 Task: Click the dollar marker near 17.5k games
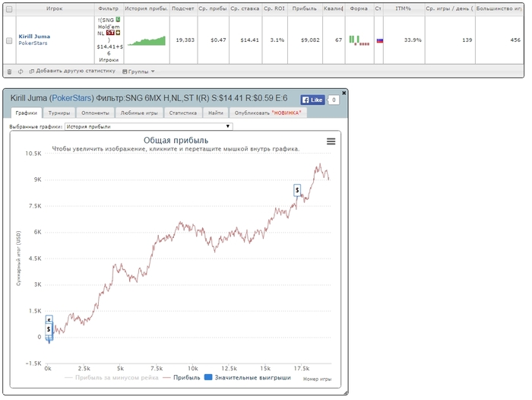pyautogui.click(x=297, y=190)
